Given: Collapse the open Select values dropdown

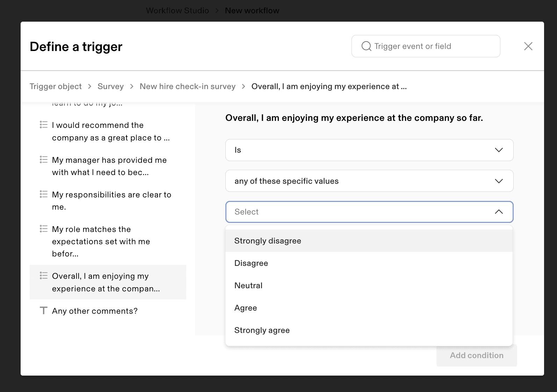Looking at the screenshot, I should 369,212.
